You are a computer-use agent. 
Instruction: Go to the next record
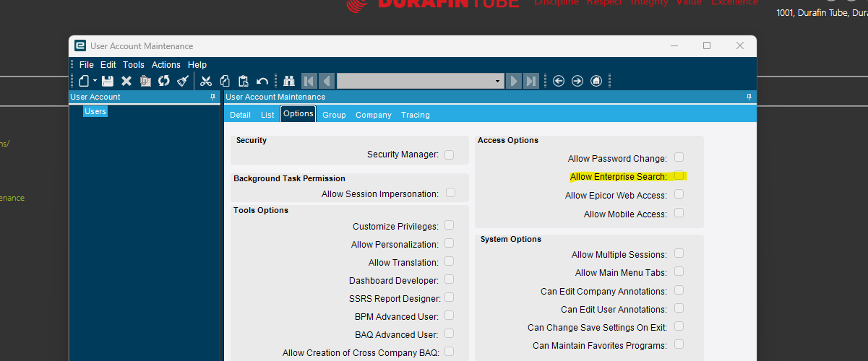514,81
